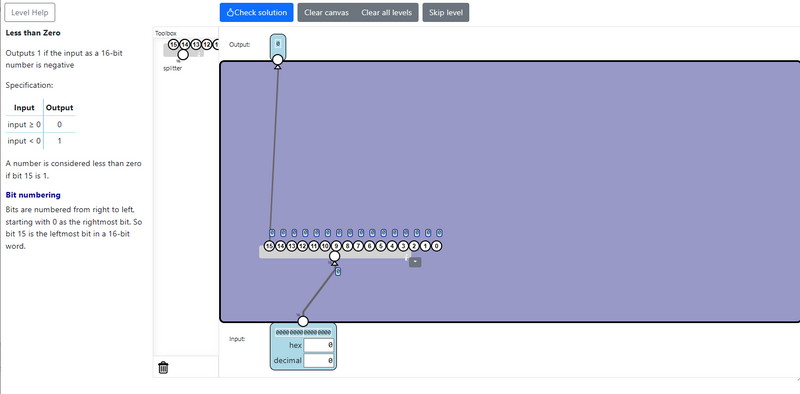800x394 pixels.
Task: Select bit 8 pin on the canvas splitter
Action: [347, 246]
